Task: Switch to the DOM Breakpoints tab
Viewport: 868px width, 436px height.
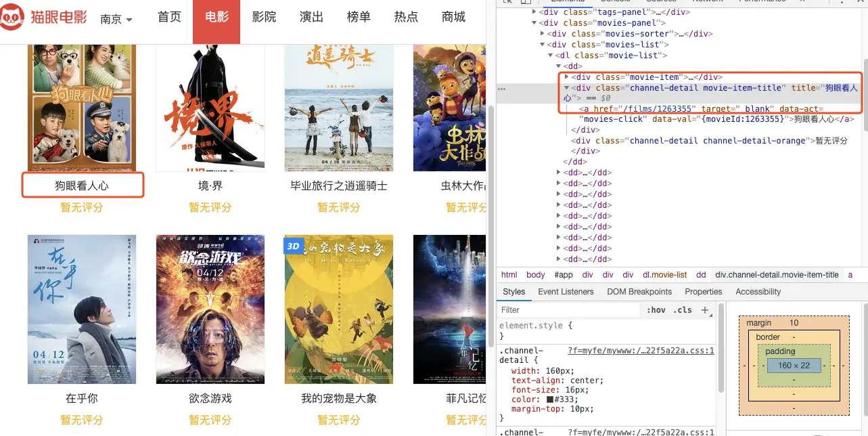Action: (639, 292)
